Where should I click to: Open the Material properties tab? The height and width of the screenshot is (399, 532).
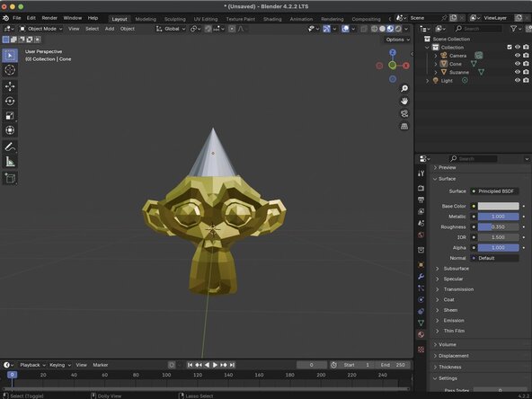pos(421,334)
